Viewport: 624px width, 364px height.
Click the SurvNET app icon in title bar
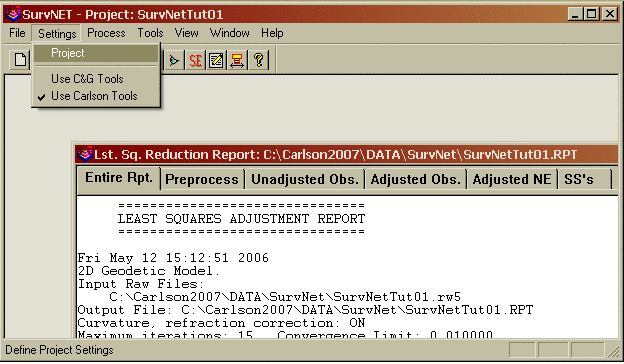13,14
